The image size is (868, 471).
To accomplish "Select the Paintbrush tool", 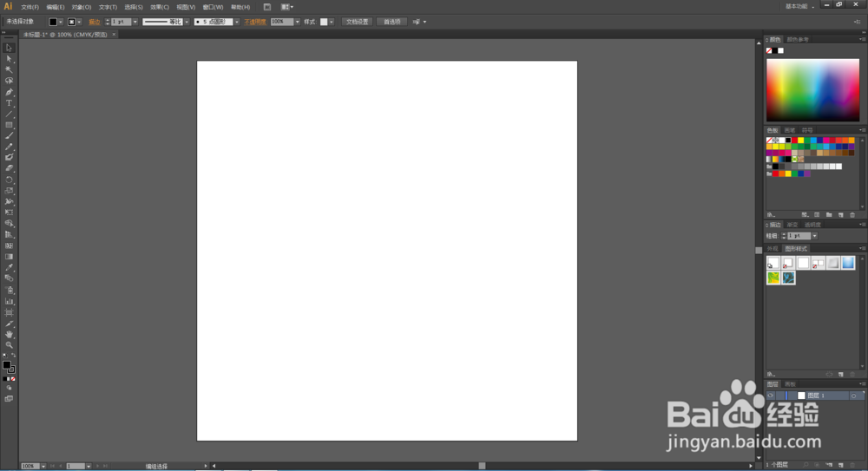I will click(x=9, y=136).
